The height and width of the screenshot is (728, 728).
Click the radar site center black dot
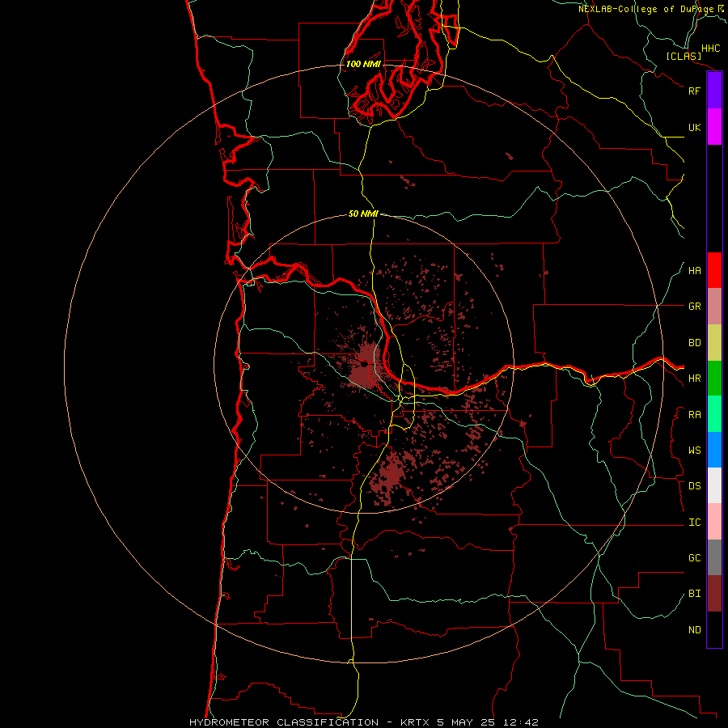[x=364, y=365]
